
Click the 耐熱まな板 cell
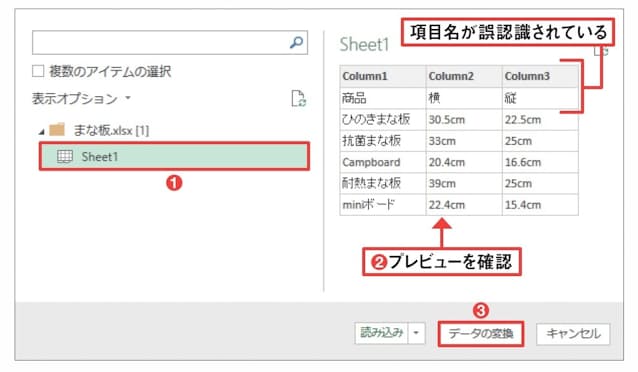[383, 183]
